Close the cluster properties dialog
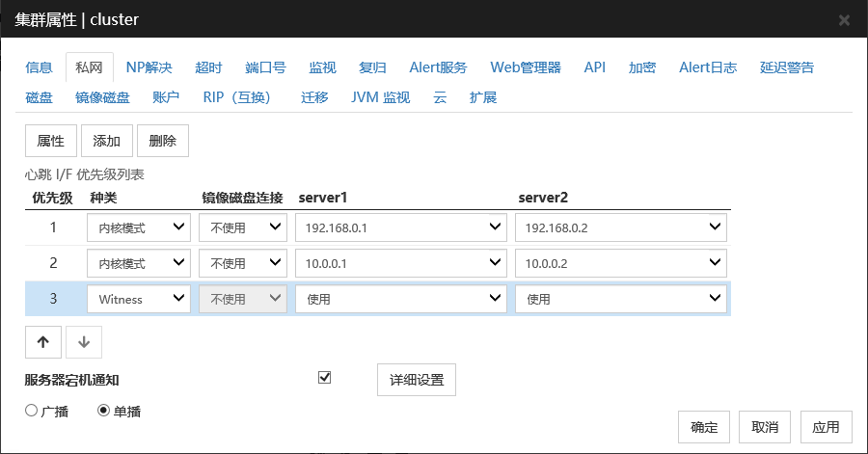868x454 pixels. (x=844, y=19)
